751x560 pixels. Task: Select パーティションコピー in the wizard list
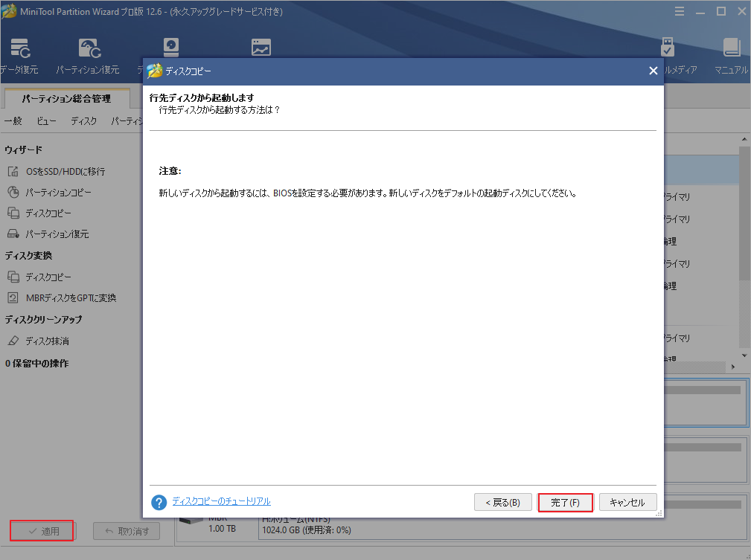[60, 191]
